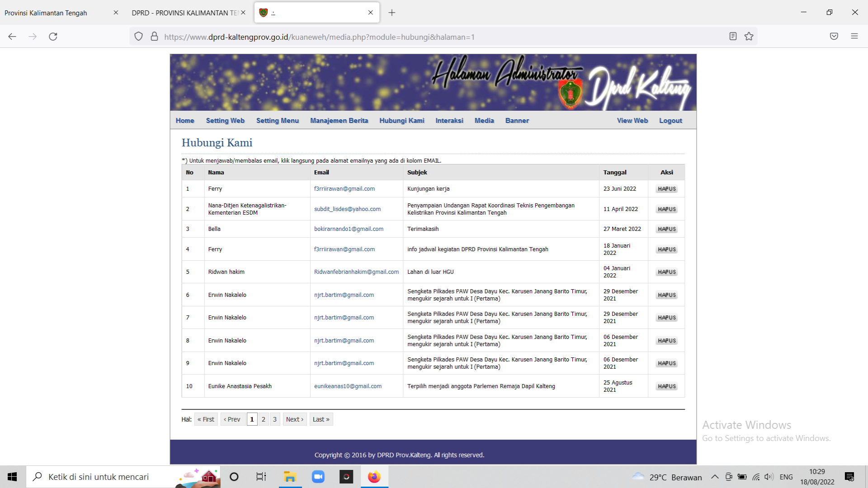The width and height of the screenshot is (868, 488).
Task: Open the Wi-Fi network tray icon
Action: pos(755,477)
